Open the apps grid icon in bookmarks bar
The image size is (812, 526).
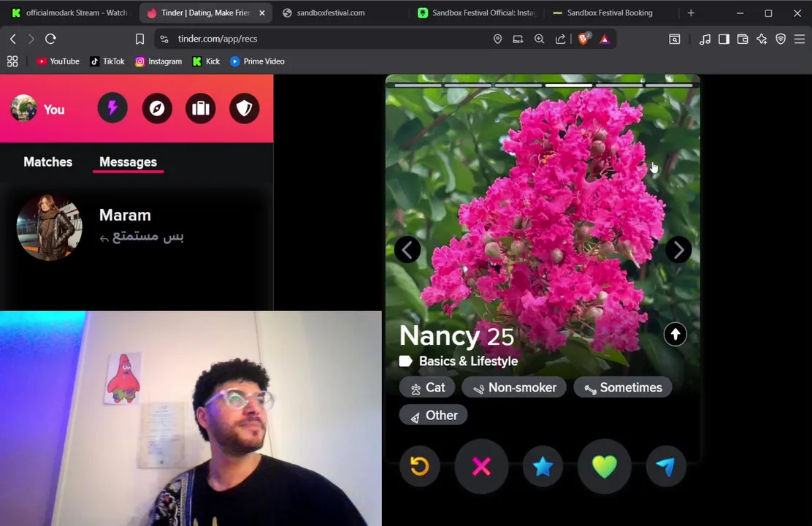pos(12,61)
